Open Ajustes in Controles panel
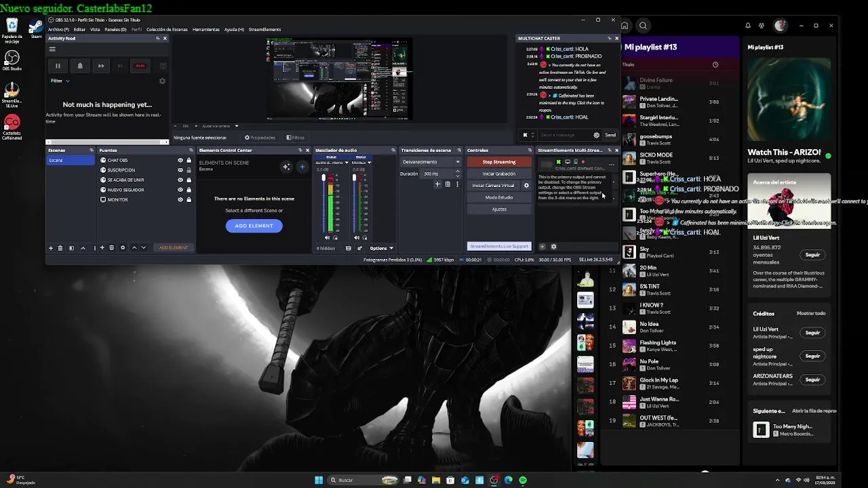This screenshot has width=868, height=488. point(499,209)
